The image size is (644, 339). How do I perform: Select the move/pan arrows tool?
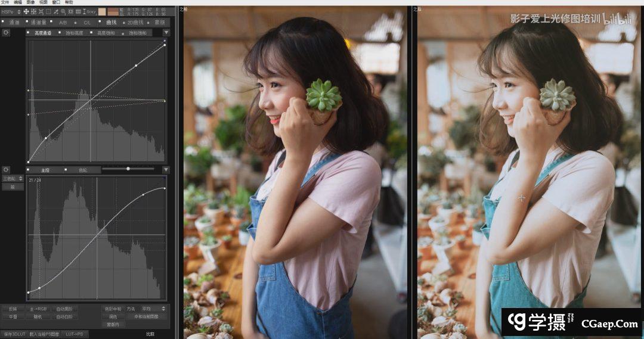pyautogui.click(x=26, y=11)
